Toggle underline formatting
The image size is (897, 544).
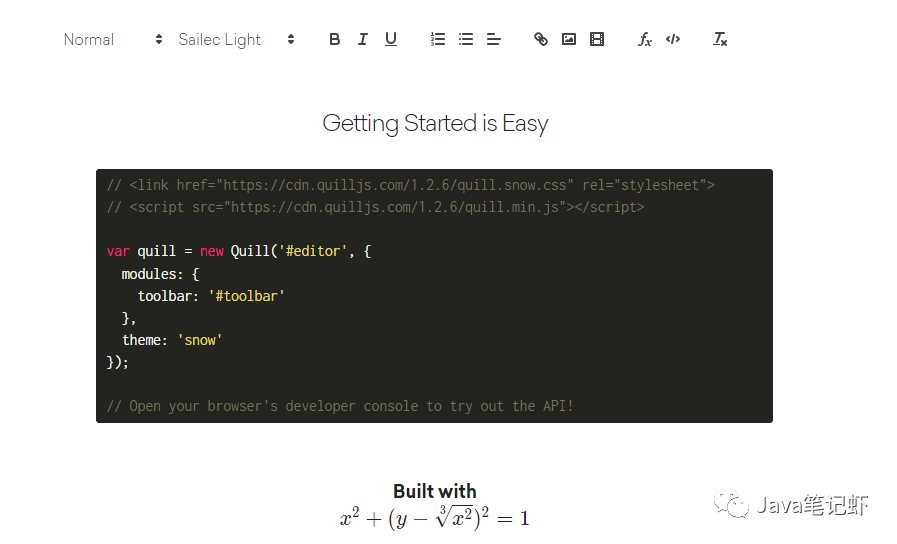(x=391, y=39)
